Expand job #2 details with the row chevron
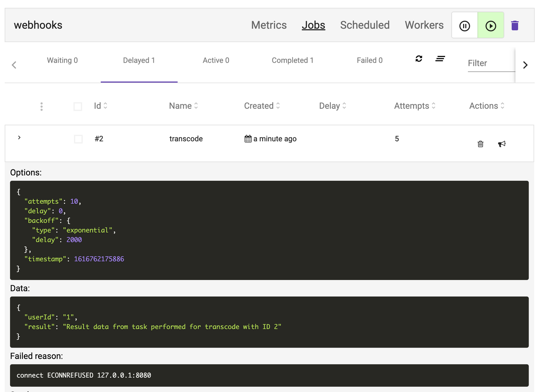 19,137
